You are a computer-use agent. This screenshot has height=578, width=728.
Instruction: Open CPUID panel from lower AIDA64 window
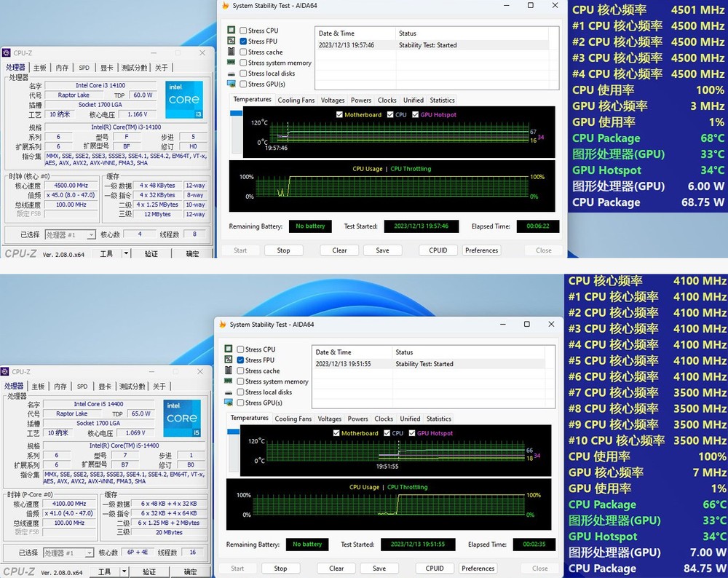[435, 569]
